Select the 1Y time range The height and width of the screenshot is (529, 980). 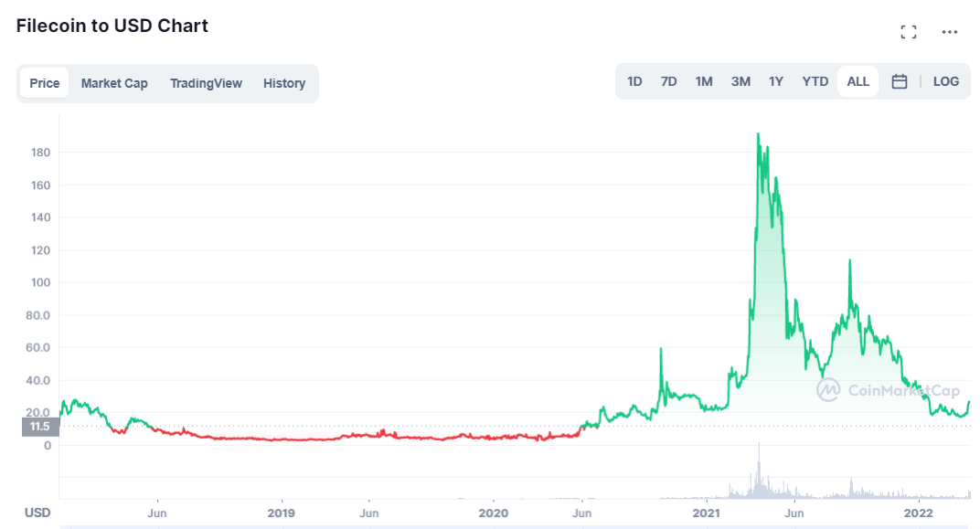[x=776, y=81]
